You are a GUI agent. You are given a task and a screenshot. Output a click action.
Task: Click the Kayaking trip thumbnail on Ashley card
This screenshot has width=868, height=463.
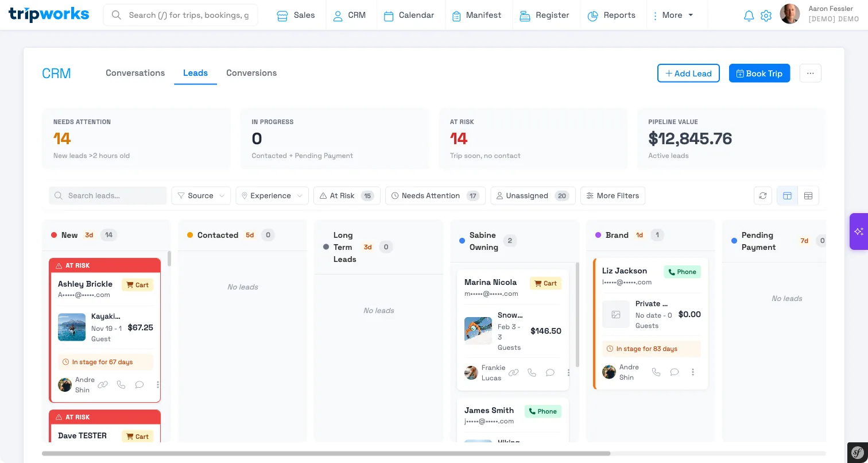72,327
